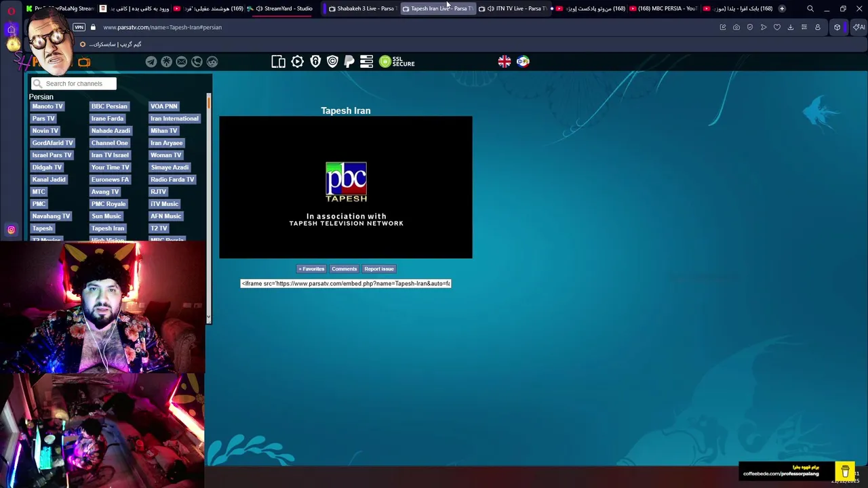Image resolution: width=868 pixels, height=488 pixels.
Task: Click the browser profile account icon
Action: (818, 27)
